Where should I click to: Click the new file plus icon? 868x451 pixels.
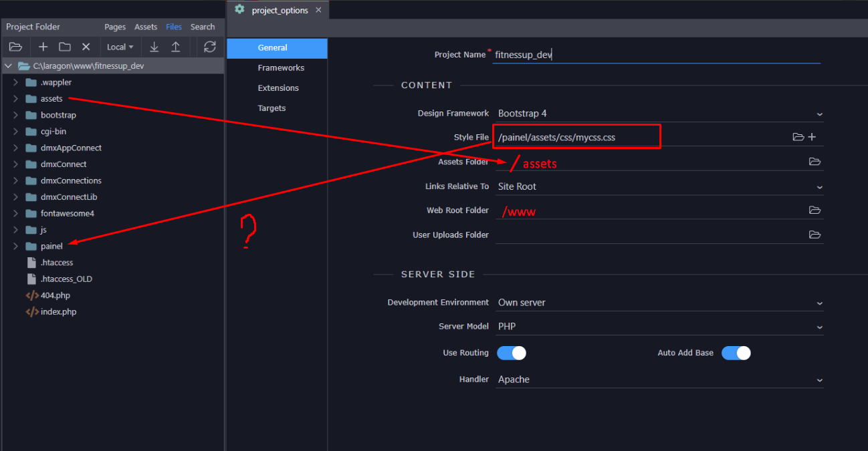43,47
